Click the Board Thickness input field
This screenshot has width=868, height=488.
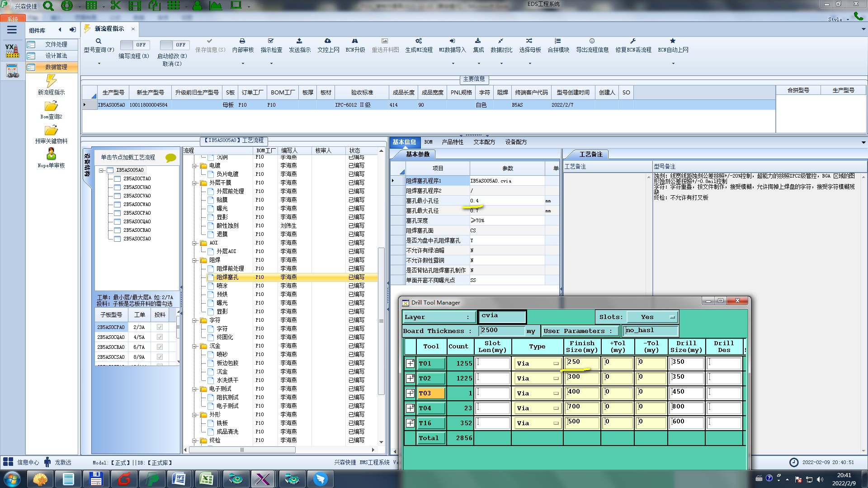tap(501, 331)
